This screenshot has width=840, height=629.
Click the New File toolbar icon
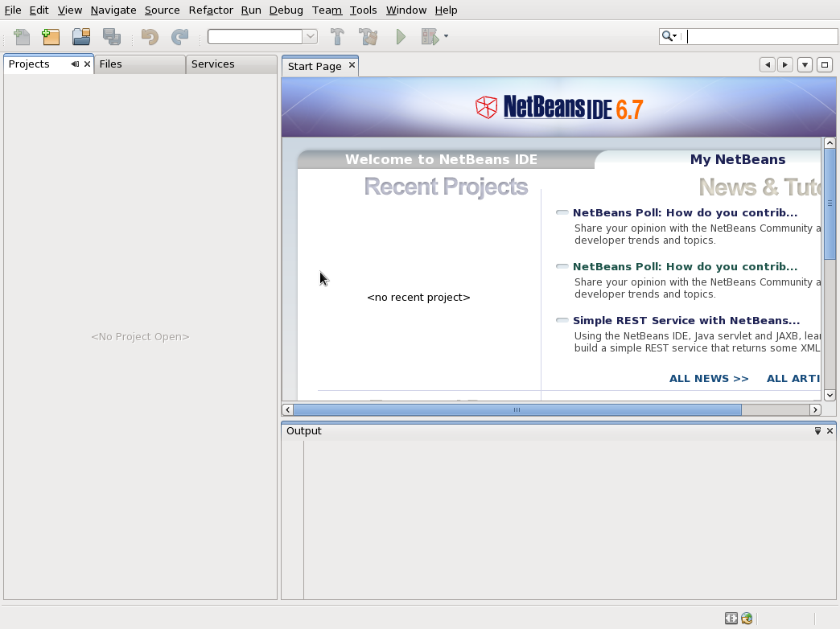tap(22, 36)
